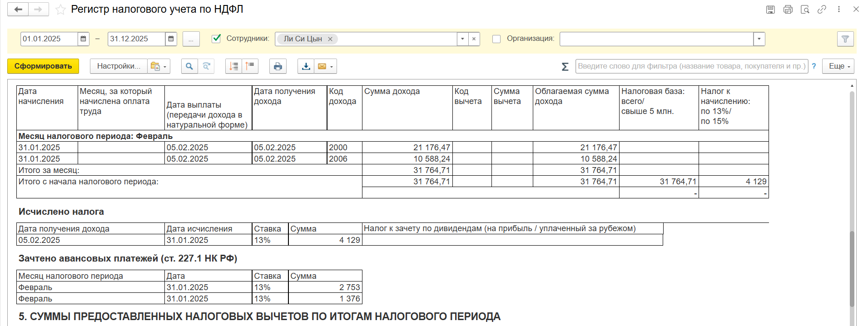Screen dimensions: 868x326
Task: Click the Сформировать button
Action: [x=43, y=66]
